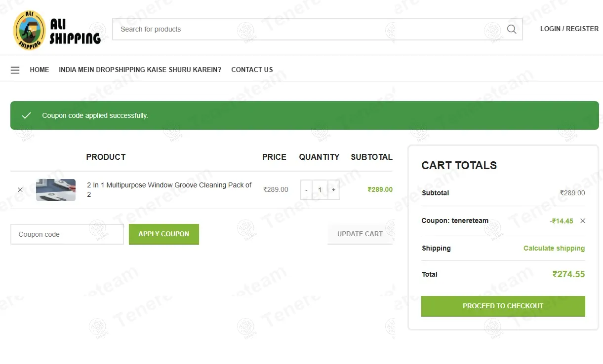This screenshot has width=603, height=364.
Task: Open LOGIN / REGISTER
Action: coord(569,29)
